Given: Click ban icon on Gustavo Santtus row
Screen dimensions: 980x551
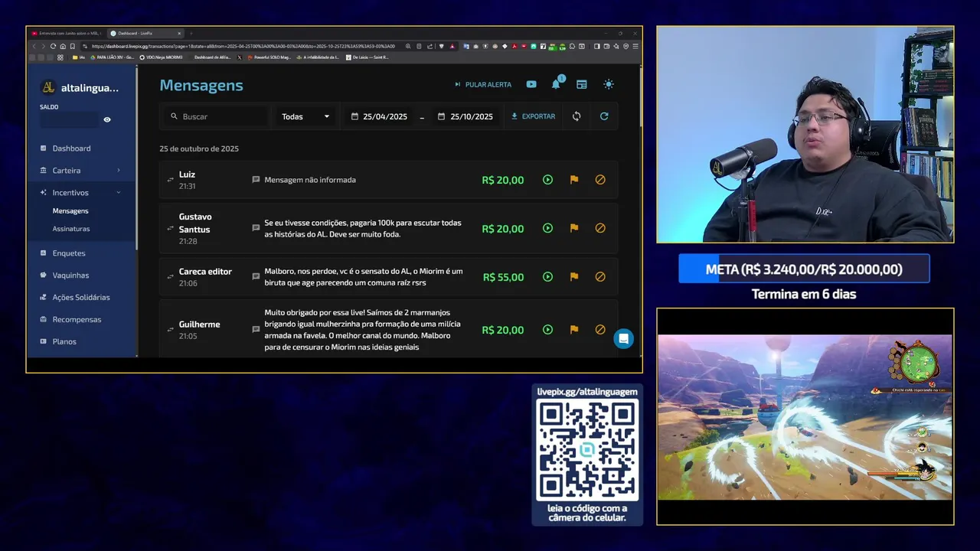Looking at the screenshot, I should [x=600, y=228].
